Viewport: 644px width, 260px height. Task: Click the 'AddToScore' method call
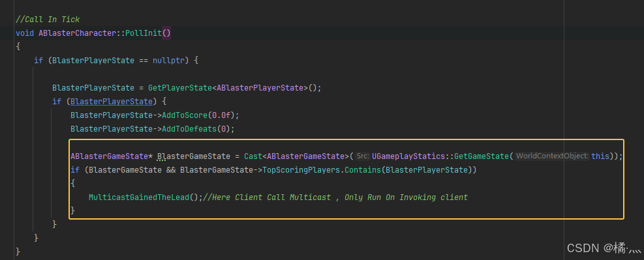click(185, 115)
